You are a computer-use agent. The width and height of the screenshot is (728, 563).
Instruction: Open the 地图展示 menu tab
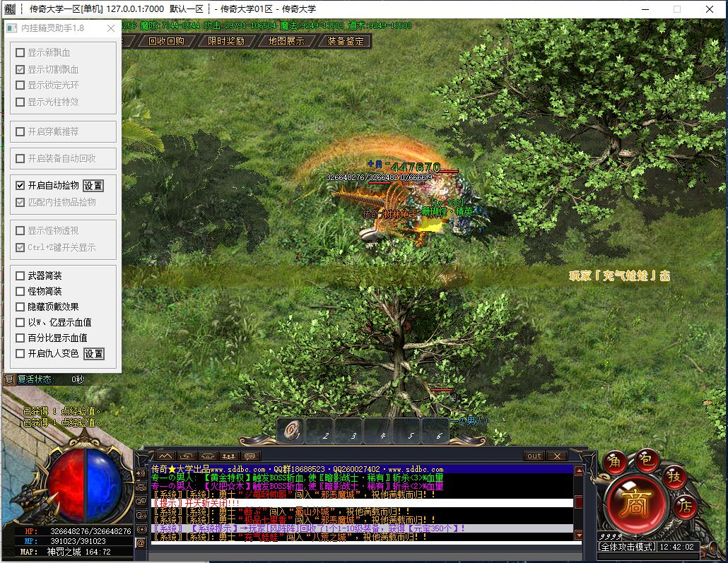(286, 41)
